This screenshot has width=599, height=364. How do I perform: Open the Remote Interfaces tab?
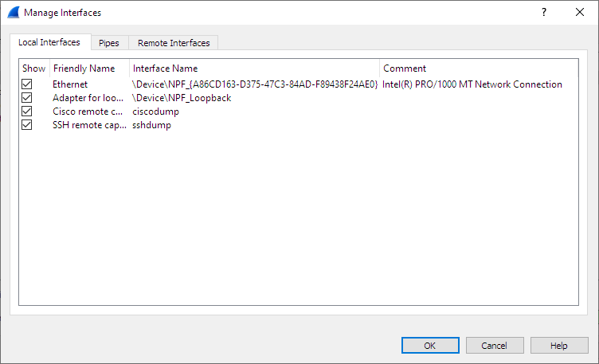tap(174, 43)
